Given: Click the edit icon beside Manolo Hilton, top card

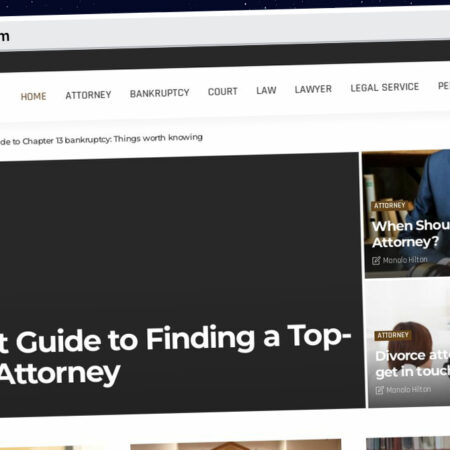Looking at the screenshot, I should [376, 260].
